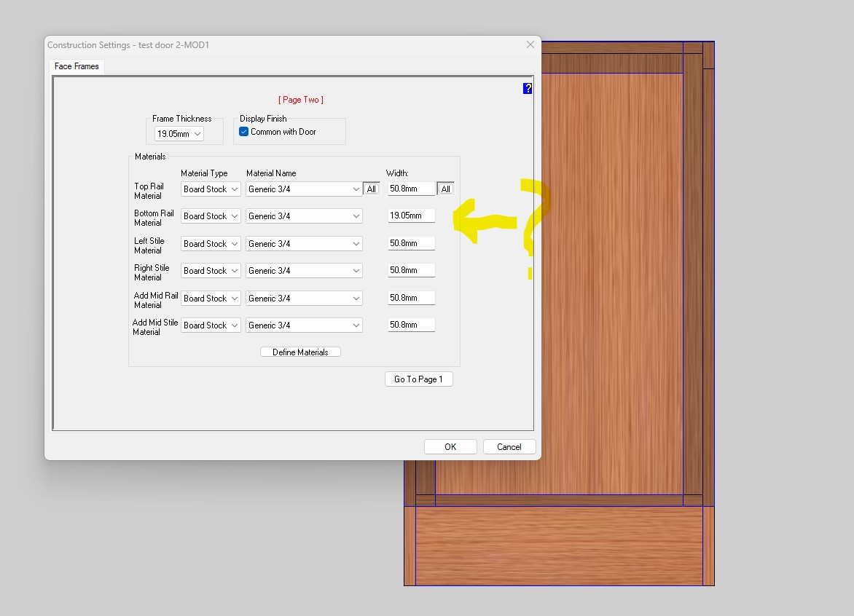Open Right Stile Material Type dropdown
This screenshot has height=616, width=854.
[x=211, y=271]
